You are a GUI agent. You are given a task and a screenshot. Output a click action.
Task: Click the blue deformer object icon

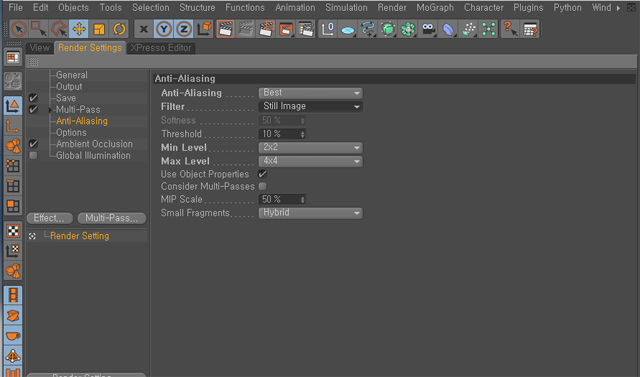[448, 29]
